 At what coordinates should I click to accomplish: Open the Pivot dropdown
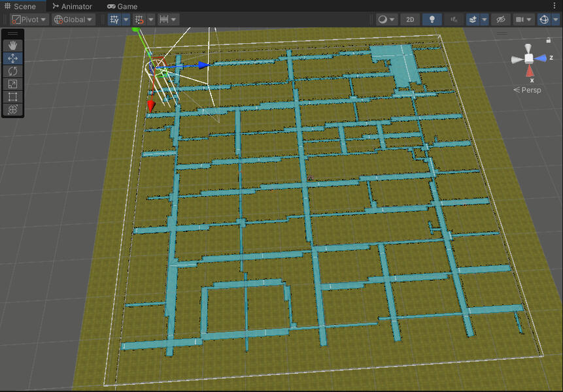click(29, 20)
